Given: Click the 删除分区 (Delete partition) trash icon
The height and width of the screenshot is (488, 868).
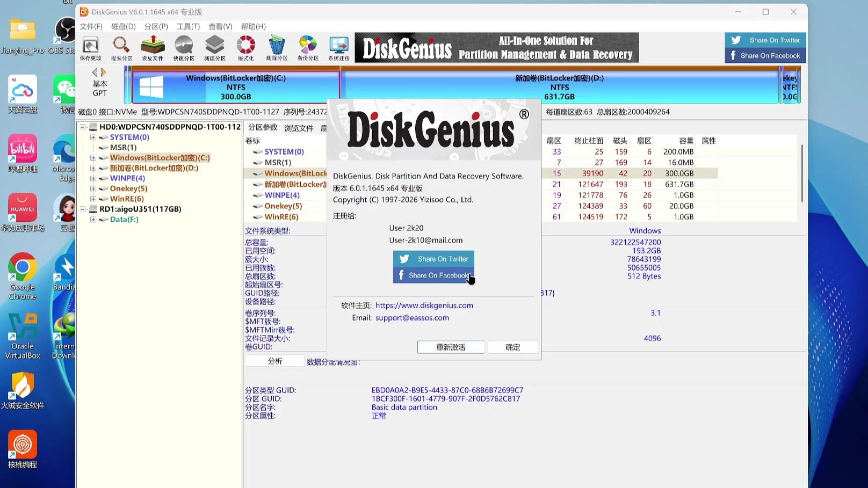Looking at the screenshot, I should [277, 48].
